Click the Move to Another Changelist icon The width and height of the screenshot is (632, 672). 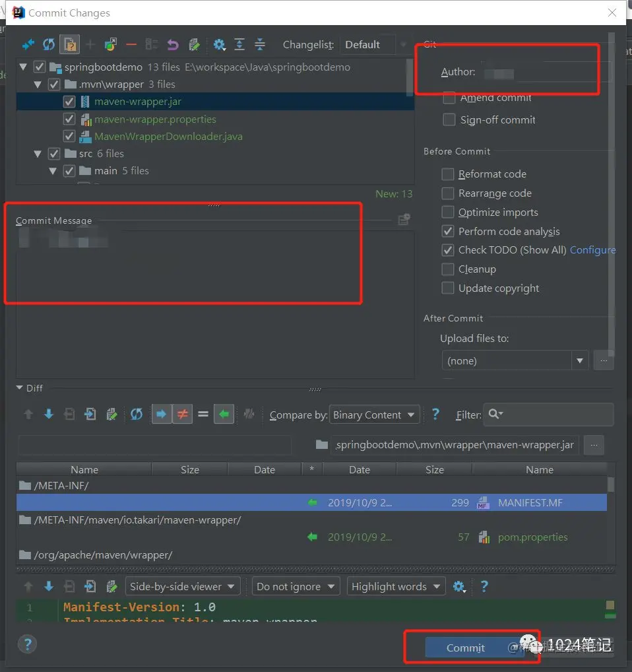click(x=110, y=44)
